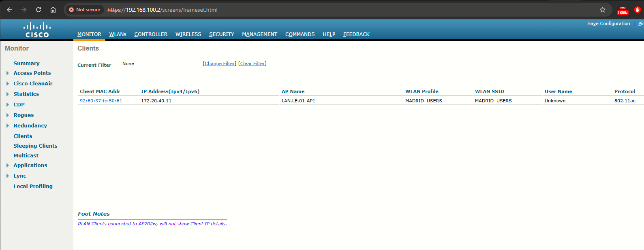Click the Clear Filter link

click(x=252, y=64)
